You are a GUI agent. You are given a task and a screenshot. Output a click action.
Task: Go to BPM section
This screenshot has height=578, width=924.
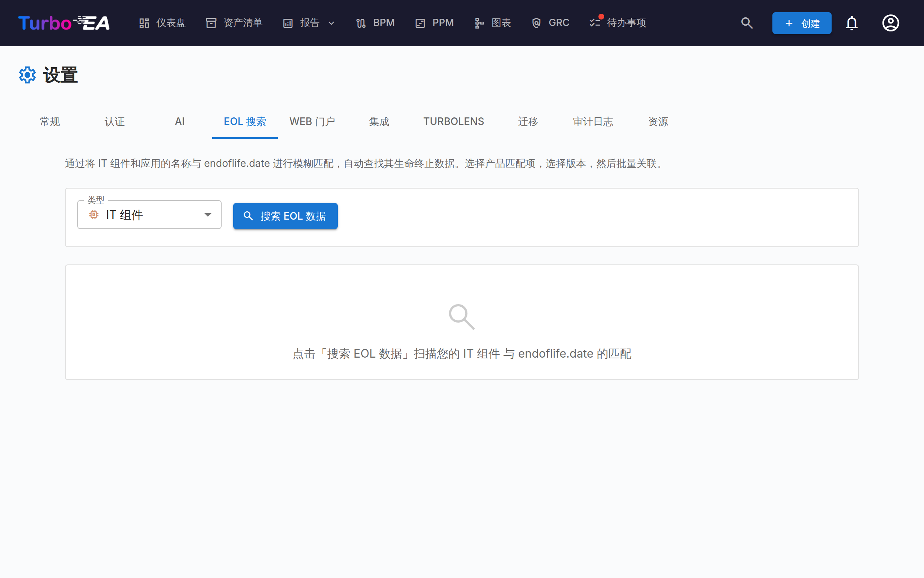point(375,23)
